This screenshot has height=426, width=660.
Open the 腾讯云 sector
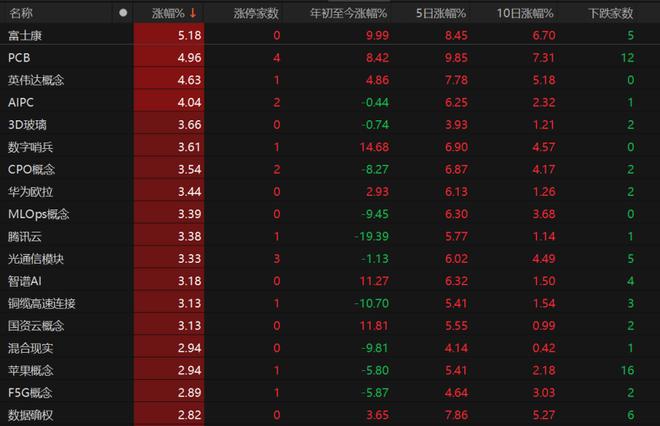(x=24, y=237)
